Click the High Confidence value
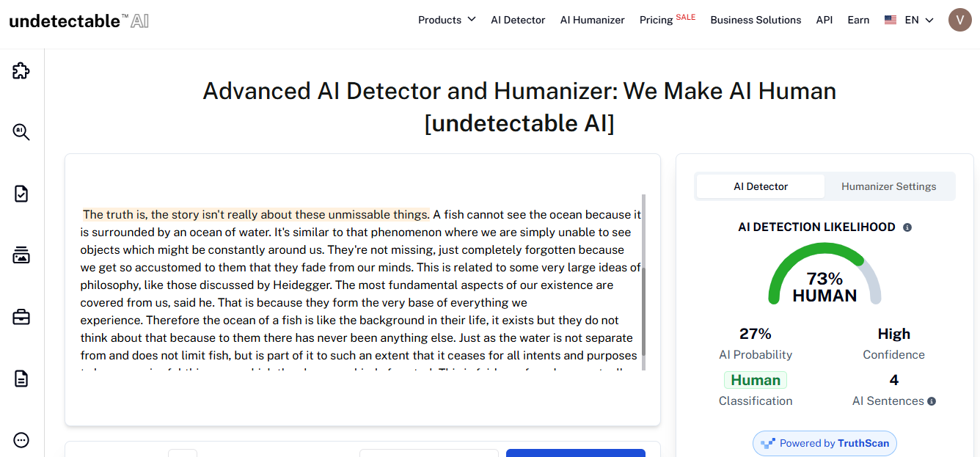Screen dimensions: 980x457 [x=893, y=334]
